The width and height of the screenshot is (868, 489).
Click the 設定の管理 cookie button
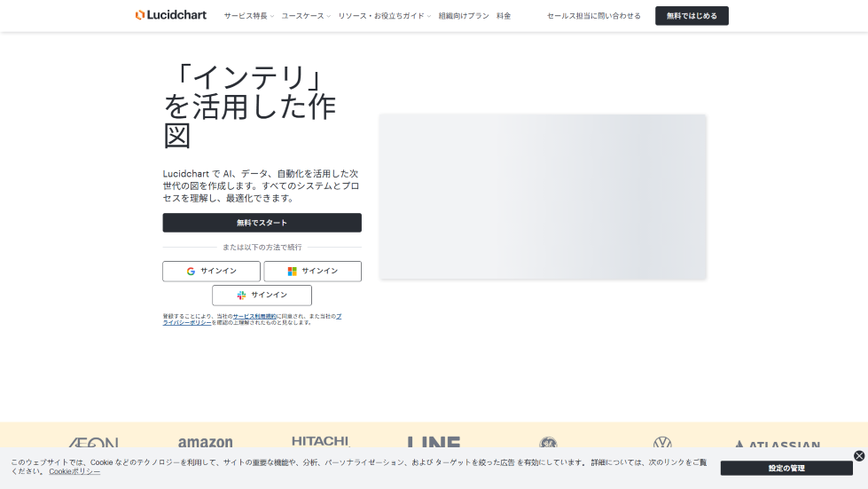tap(786, 468)
